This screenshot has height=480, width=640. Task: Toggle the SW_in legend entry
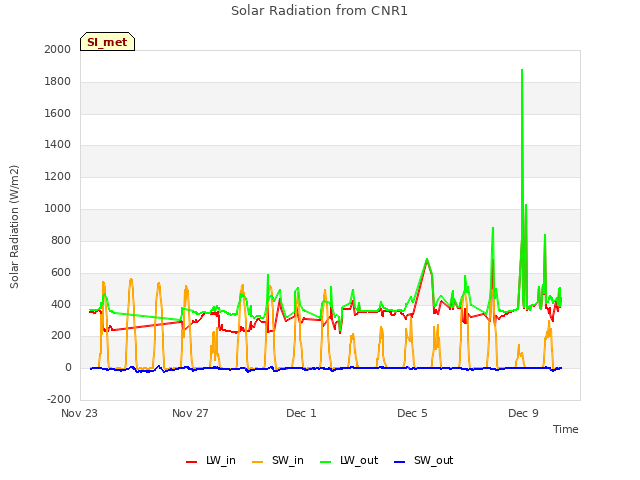point(278,461)
